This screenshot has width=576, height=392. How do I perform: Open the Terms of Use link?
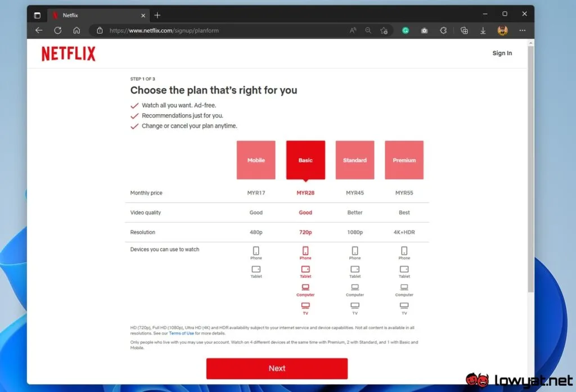click(x=182, y=333)
